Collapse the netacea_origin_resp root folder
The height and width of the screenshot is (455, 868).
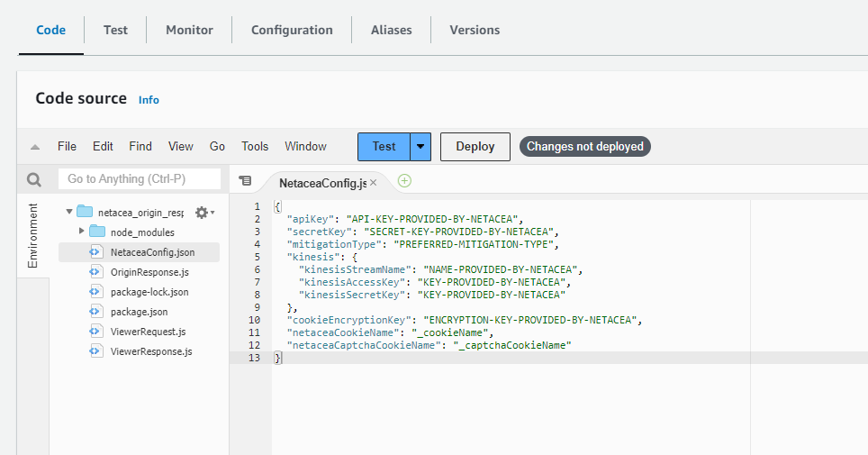click(68, 213)
